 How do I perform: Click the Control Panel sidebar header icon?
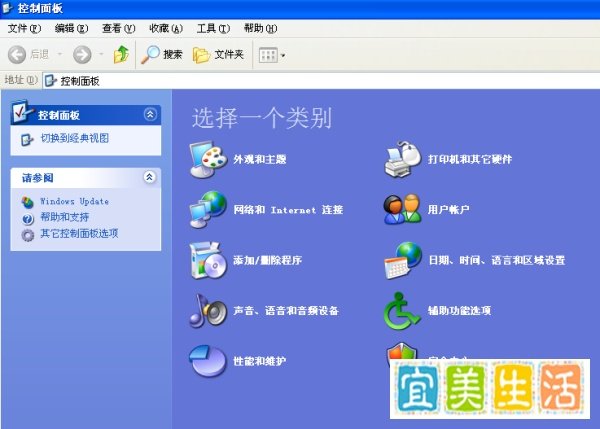click(21, 111)
